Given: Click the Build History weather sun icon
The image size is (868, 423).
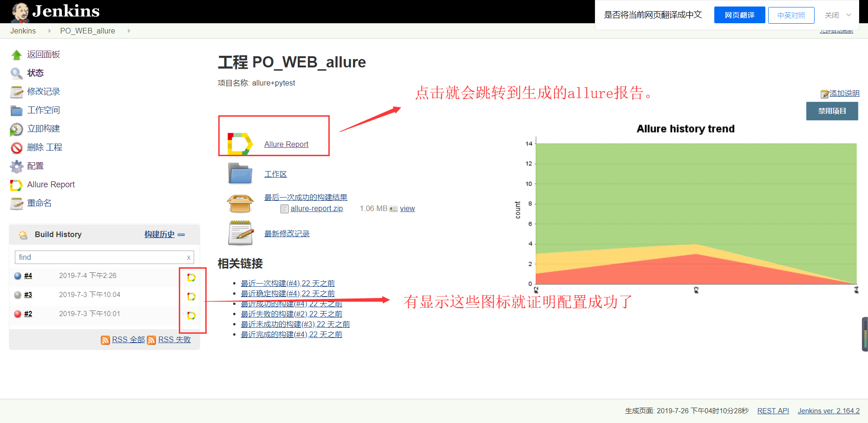Looking at the screenshot, I should pos(23,235).
